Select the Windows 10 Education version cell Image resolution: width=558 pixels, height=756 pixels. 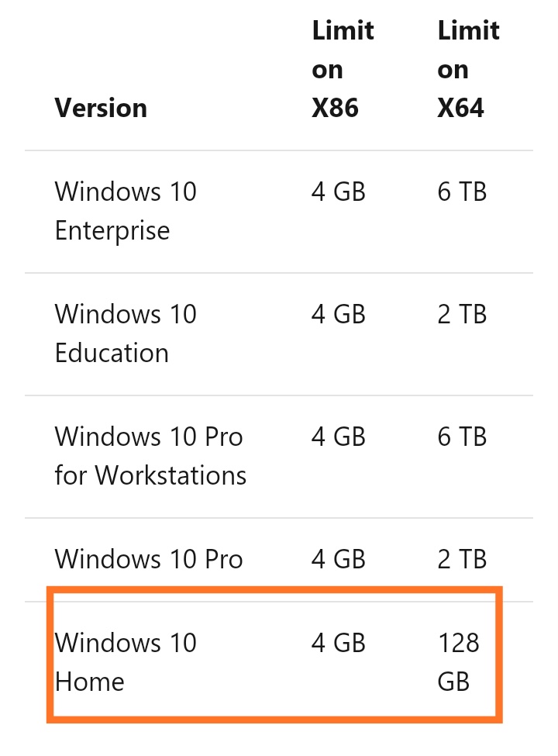[x=126, y=333]
